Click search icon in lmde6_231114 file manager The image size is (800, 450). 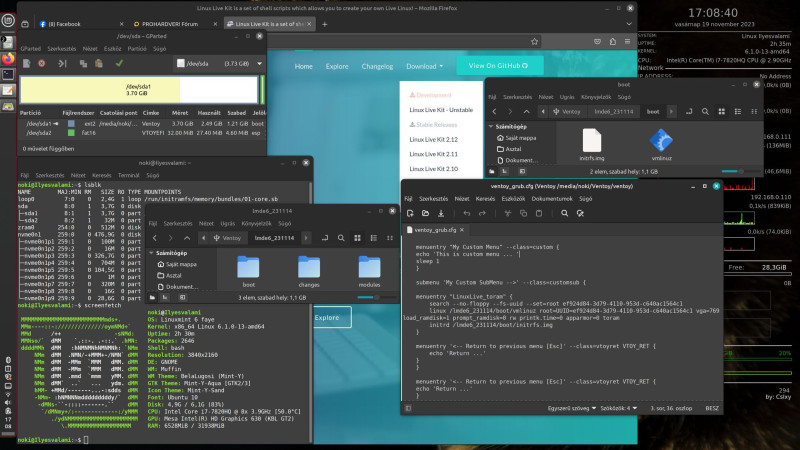click(341, 238)
